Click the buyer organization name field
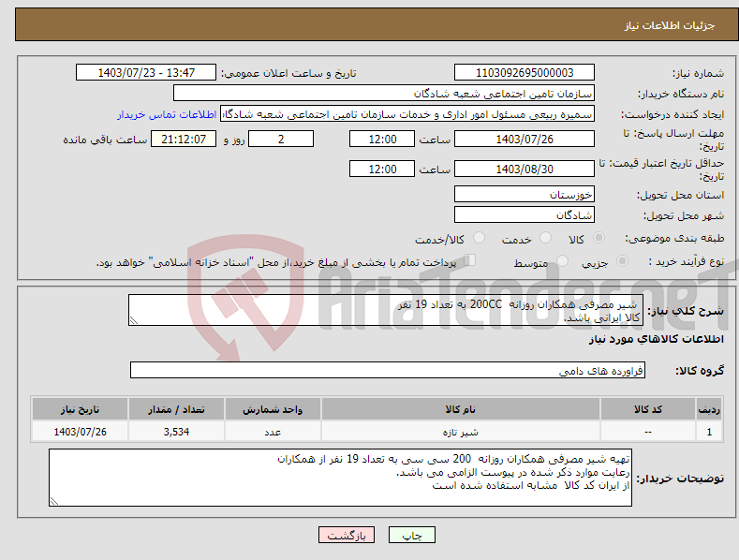The height and width of the screenshot is (560, 739). coord(384,94)
